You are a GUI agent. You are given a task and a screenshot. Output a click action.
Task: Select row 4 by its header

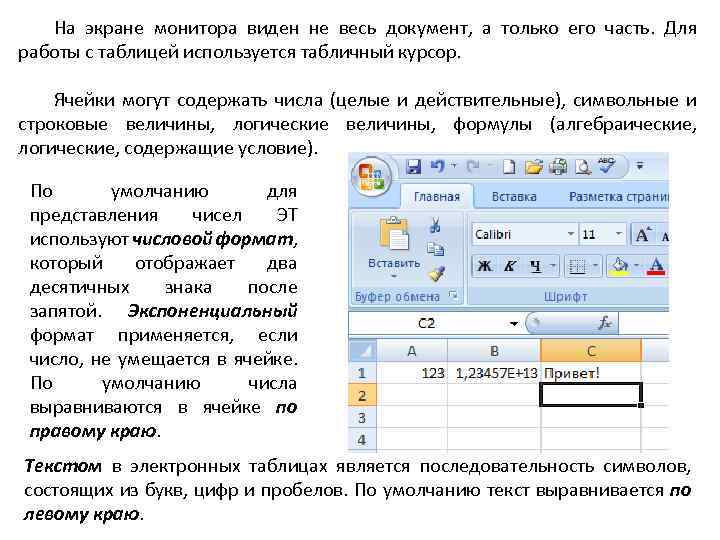click(362, 439)
